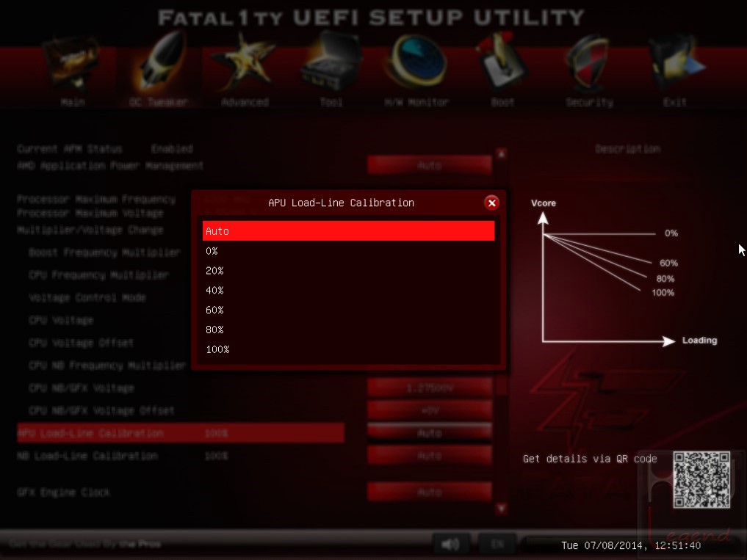Select the Multiplier/Voltage Change row

pos(90,230)
